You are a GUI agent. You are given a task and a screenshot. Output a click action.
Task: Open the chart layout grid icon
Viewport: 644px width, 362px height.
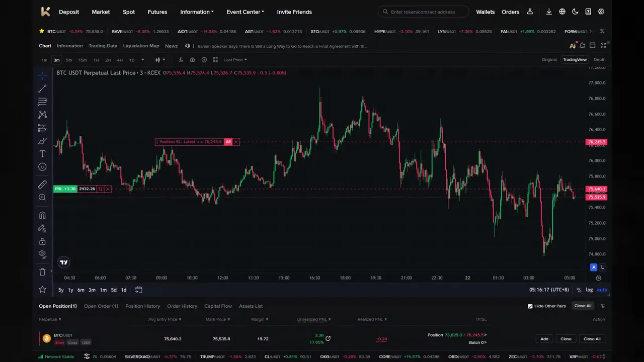(x=215, y=60)
